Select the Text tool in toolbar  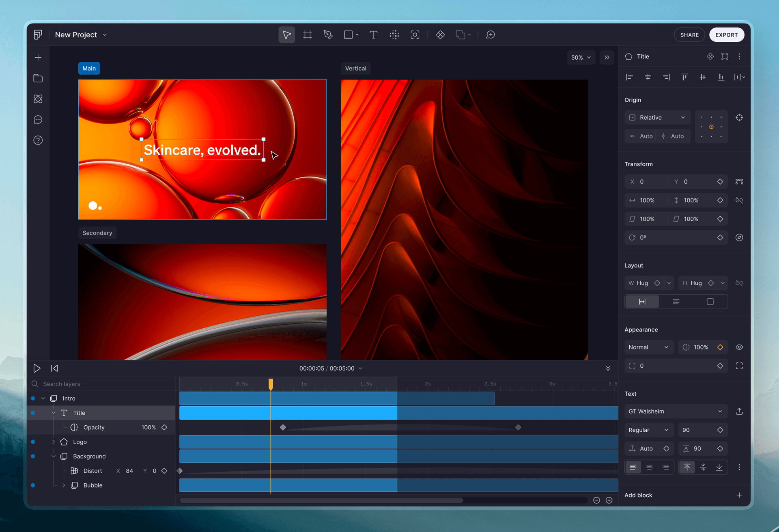373,35
